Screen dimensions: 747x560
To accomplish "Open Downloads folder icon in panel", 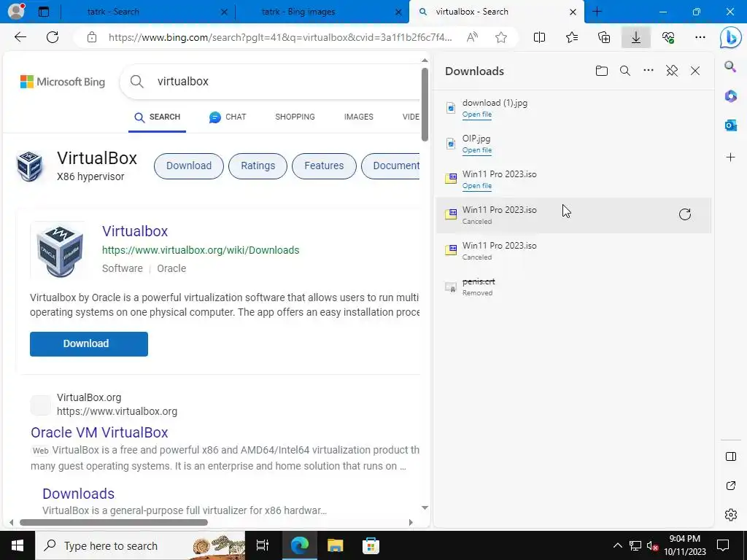I will [x=602, y=71].
